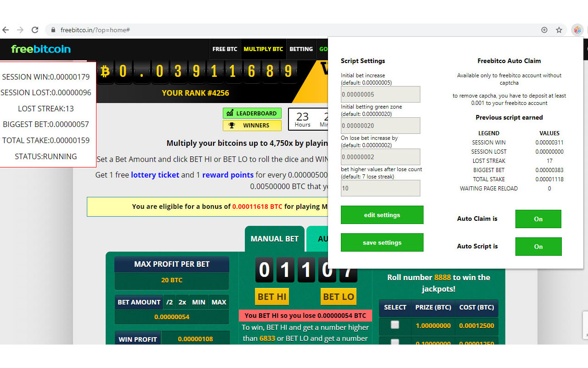Open the MULTIPLY BTC menu item
Image resolution: width=588 pixels, height=368 pixels.
pos(263,49)
